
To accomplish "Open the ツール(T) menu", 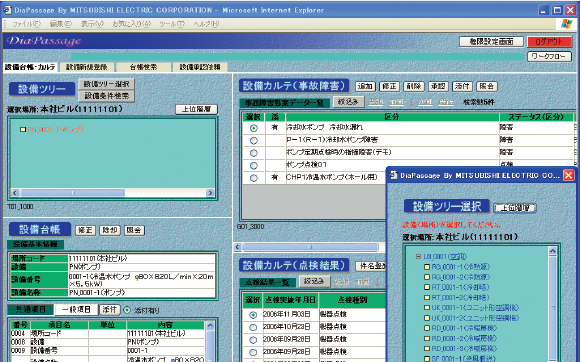I will (x=172, y=24).
